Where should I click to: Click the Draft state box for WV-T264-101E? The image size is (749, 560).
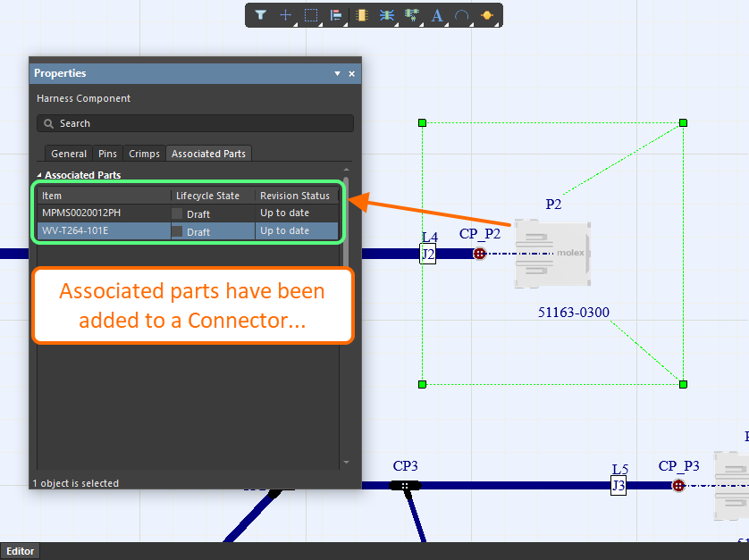pyautogui.click(x=177, y=231)
